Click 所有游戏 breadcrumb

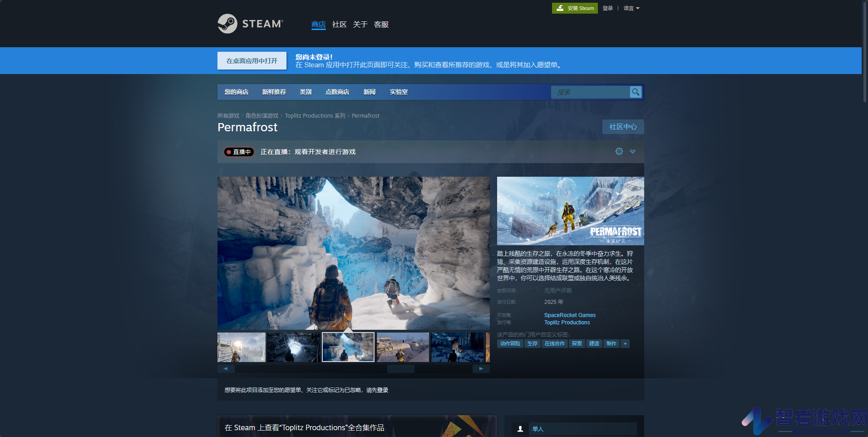[x=228, y=116]
